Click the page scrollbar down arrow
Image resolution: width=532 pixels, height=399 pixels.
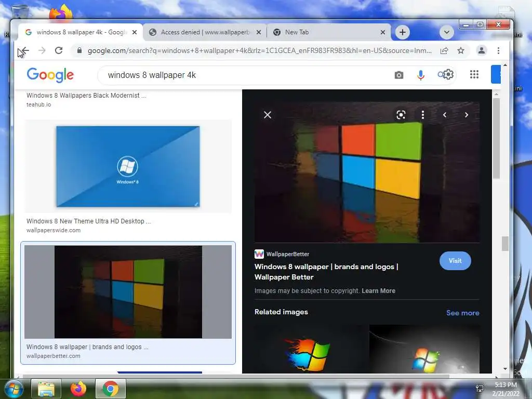(505, 368)
